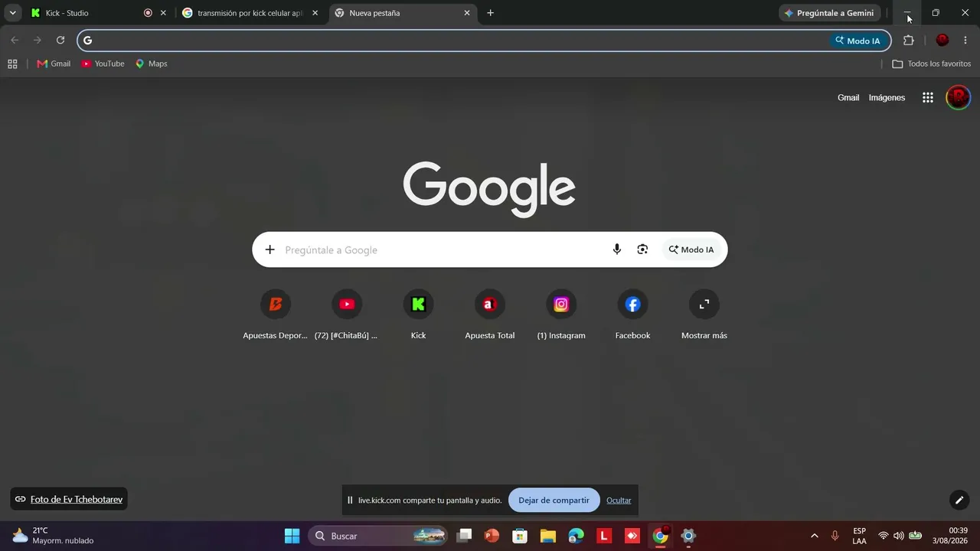Close the 'transmisión por kick celular' tab

point(315,13)
